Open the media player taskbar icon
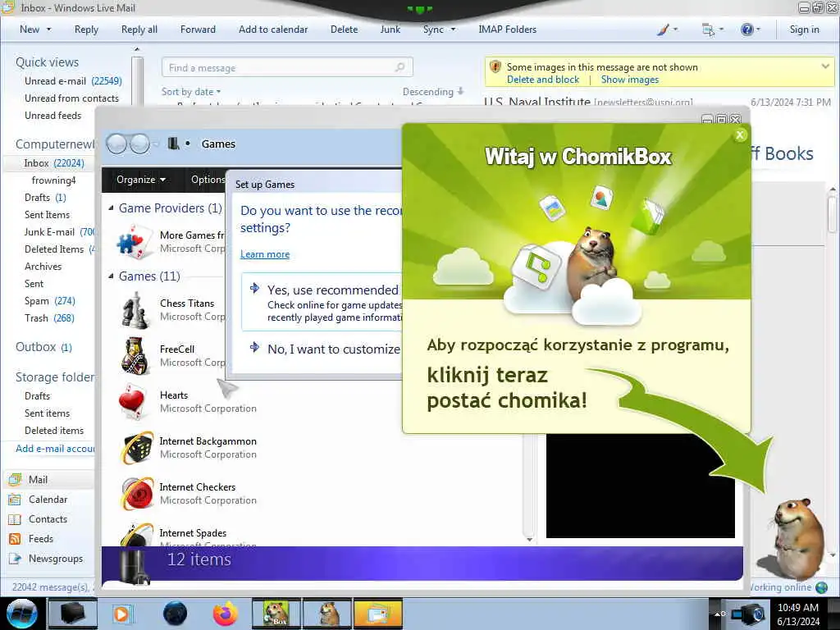Screen dimensions: 840x630 point(122,614)
